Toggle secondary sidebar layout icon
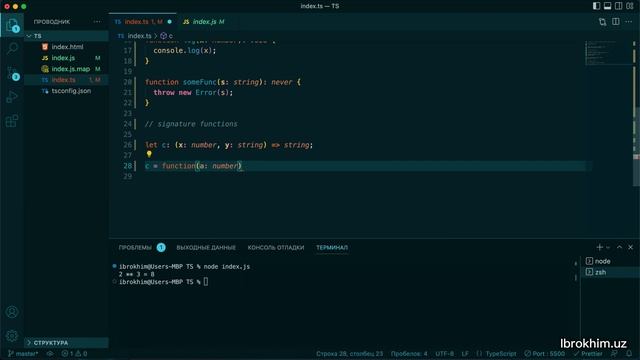Screen dimensions: 640x360 point(618,6)
